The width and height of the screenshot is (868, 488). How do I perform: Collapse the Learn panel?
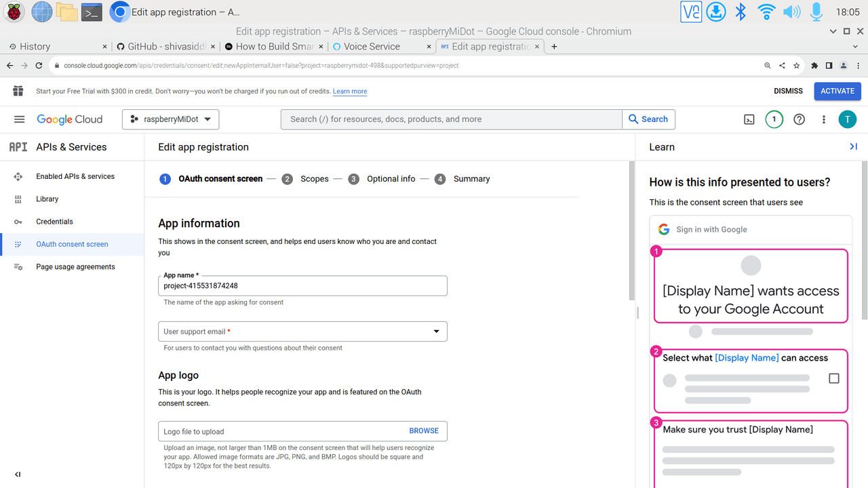(853, 146)
